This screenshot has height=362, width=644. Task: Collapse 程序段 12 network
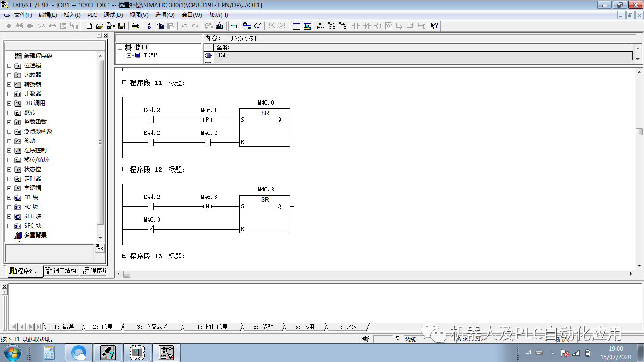point(124,169)
